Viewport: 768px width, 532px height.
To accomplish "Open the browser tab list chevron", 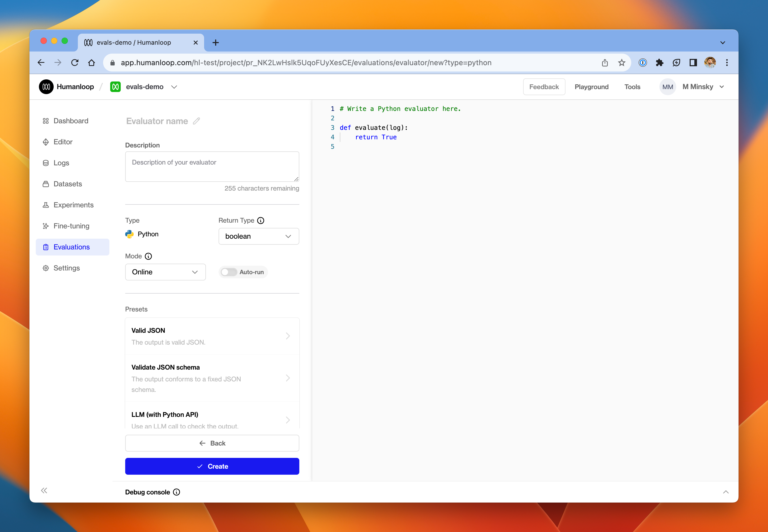I will pyautogui.click(x=722, y=42).
